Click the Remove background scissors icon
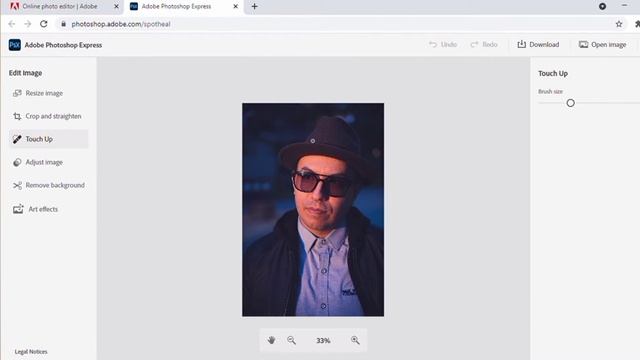640x360 pixels. tap(17, 186)
